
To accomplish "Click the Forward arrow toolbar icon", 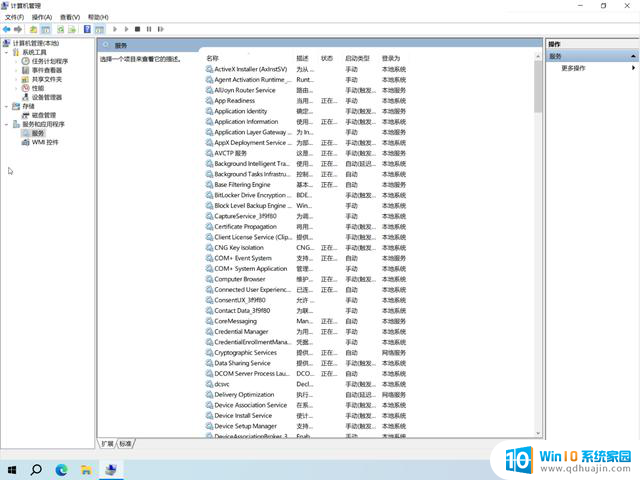I will click(x=18, y=29).
